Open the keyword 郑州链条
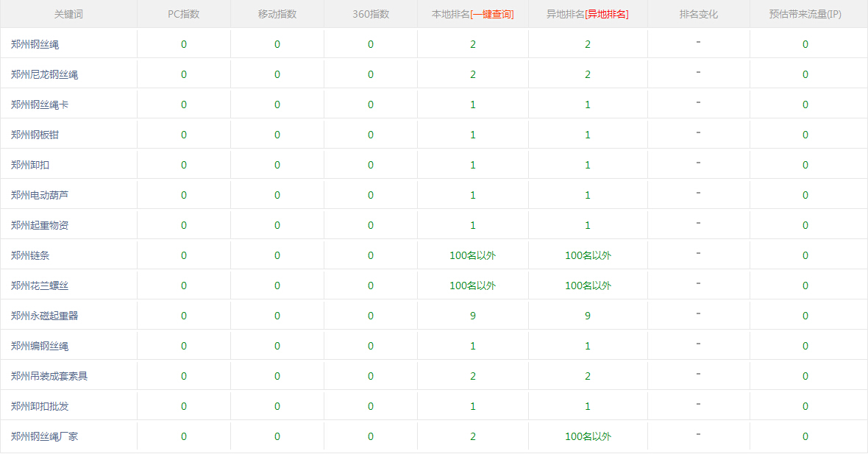868x454 pixels. (30, 255)
